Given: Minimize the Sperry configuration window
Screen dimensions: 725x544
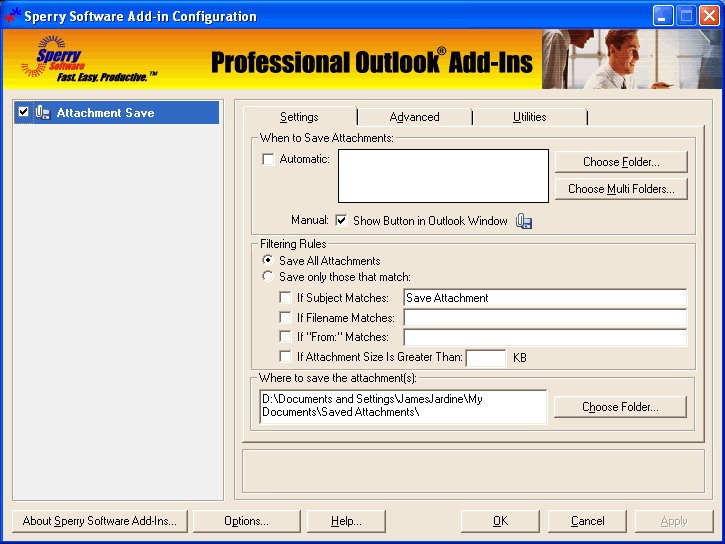Looking at the screenshot, I should coord(663,16).
